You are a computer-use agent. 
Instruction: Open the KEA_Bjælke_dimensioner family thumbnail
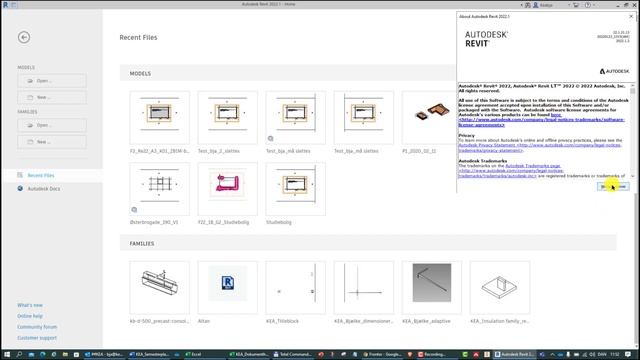[364, 288]
